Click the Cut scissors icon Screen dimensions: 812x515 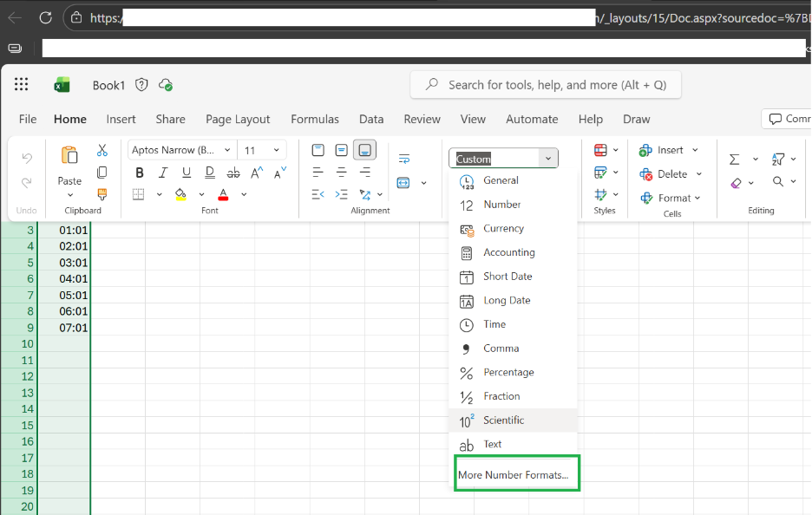tap(102, 151)
